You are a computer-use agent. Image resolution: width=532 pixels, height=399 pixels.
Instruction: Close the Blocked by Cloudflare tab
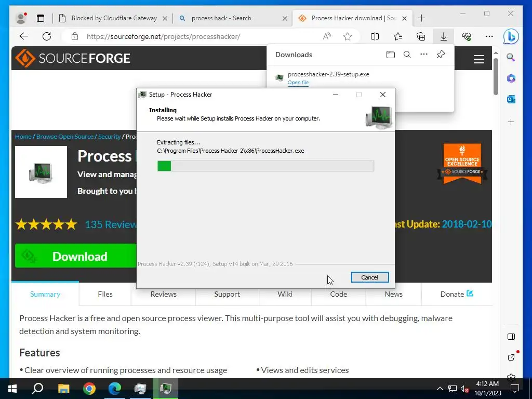tap(165, 18)
